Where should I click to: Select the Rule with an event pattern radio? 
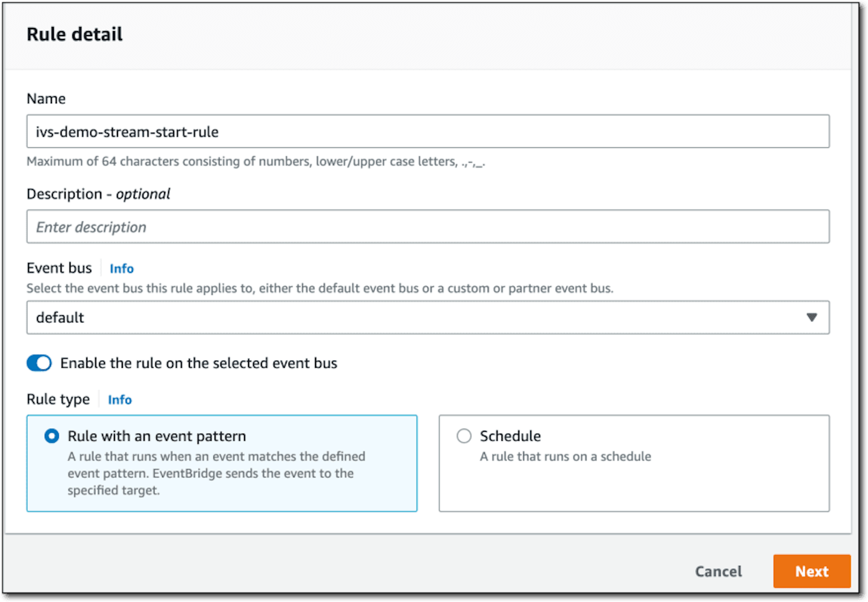pyautogui.click(x=52, y=436)
